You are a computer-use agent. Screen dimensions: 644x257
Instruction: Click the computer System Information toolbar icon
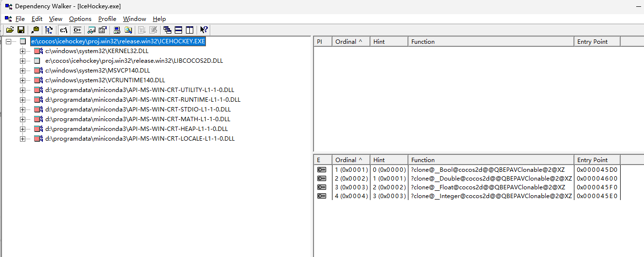[117, 30]
